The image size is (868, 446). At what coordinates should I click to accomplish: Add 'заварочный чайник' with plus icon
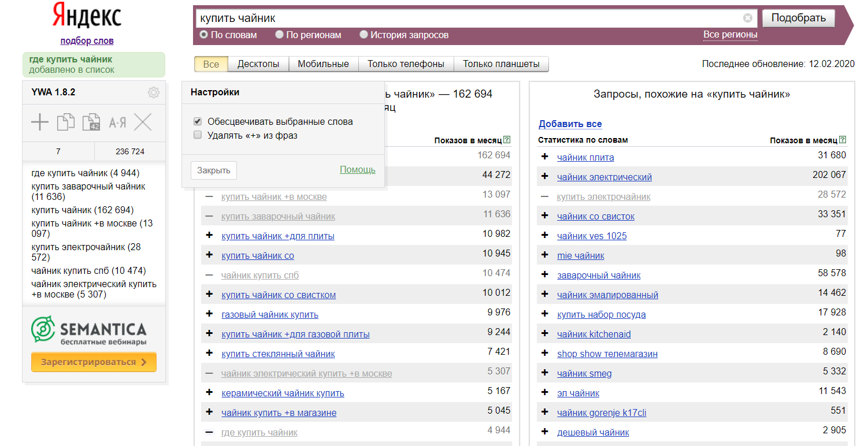pos(544,275)
